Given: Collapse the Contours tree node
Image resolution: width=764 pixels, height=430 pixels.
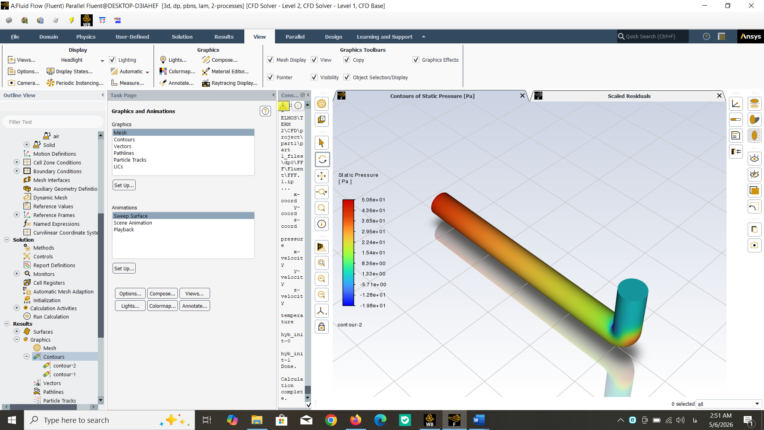Looking at the screenshot, I should [27, 356].
